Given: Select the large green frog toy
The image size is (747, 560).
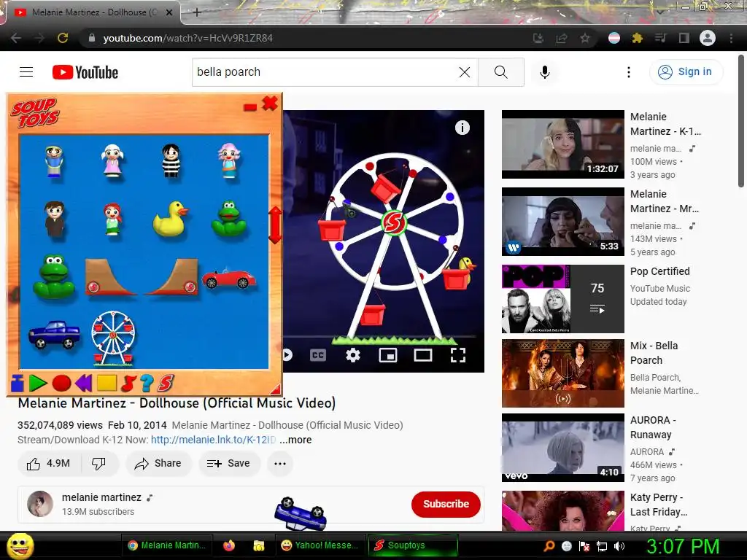Looking at the screenshot, I should pos(54,276).
